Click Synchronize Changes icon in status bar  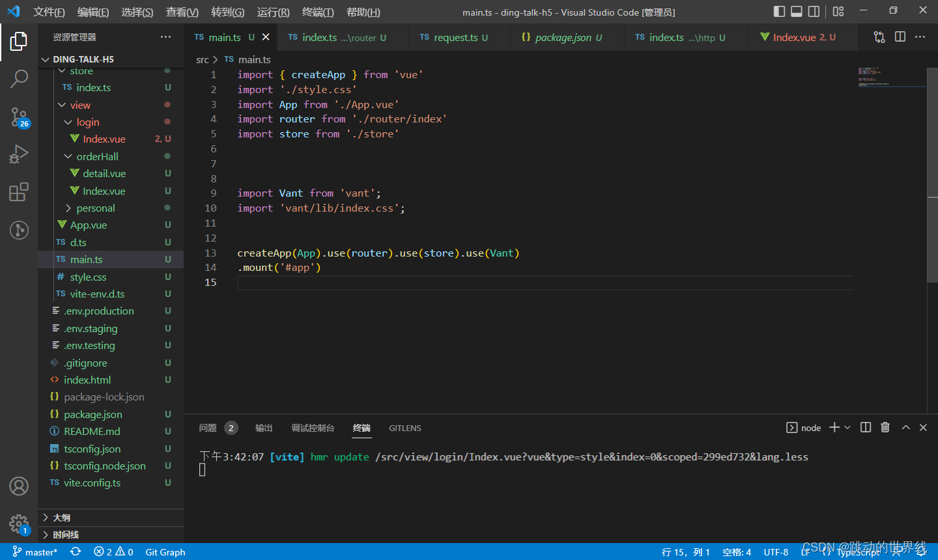click(76, 552)
